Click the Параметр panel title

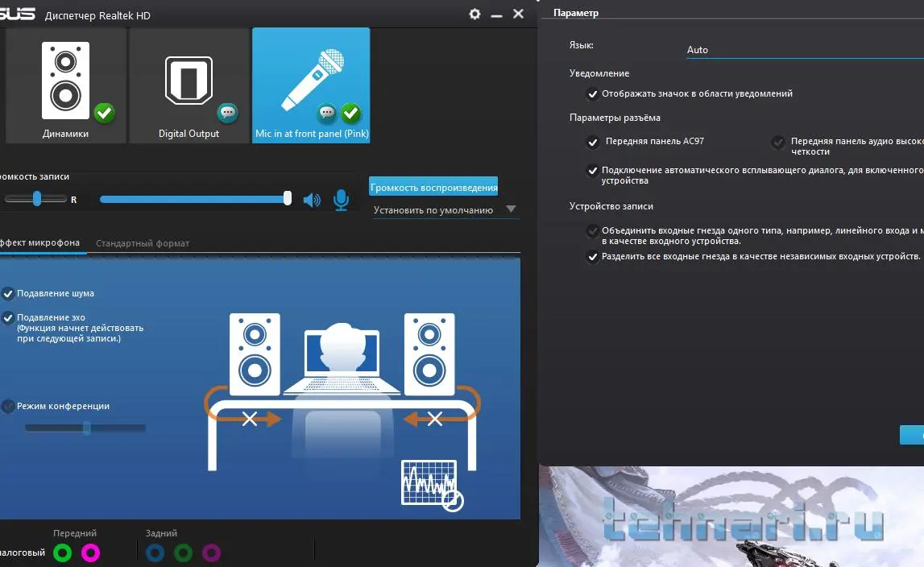(x=576, y=12)
